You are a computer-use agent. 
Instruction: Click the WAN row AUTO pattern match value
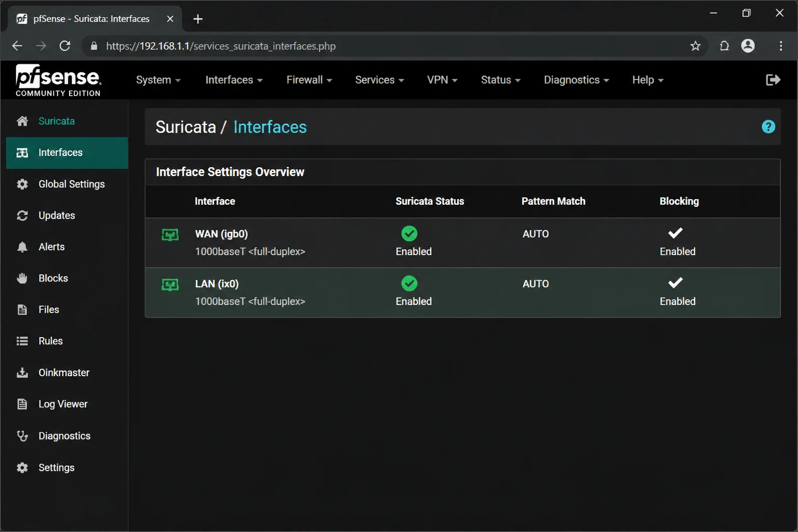(x=536, y=234)
